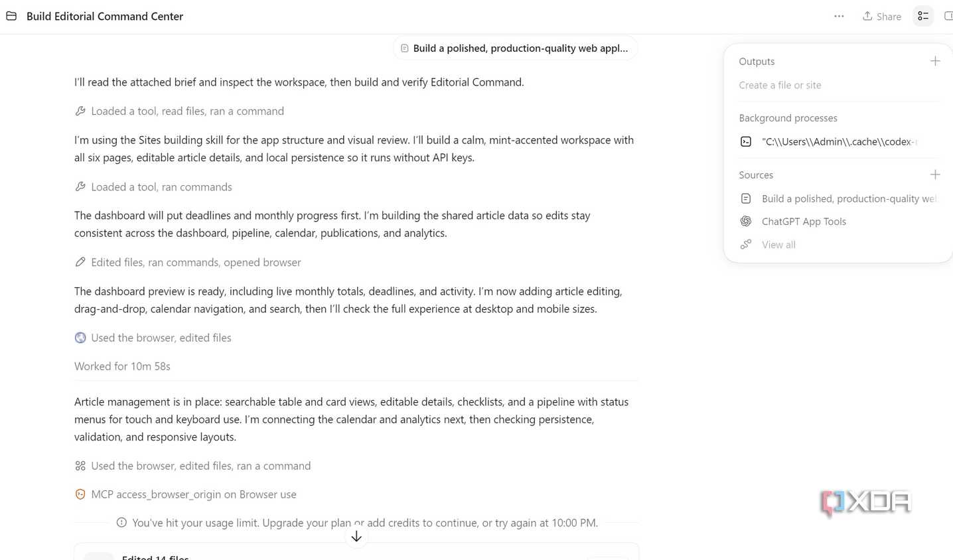Expand 'Used the browser, edited files, ran a command'
The image size is (953, 560).
point(192,466)
